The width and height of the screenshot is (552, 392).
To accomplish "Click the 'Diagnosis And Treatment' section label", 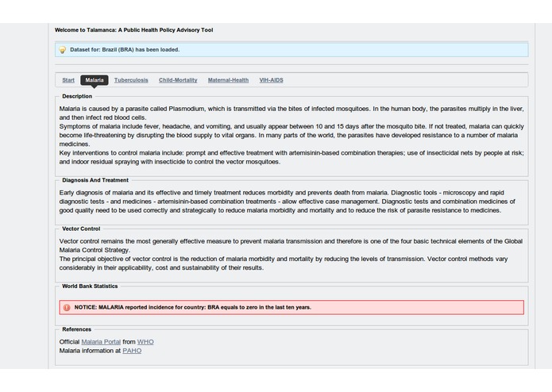I will pyautogui.click(x=95, y=180).
